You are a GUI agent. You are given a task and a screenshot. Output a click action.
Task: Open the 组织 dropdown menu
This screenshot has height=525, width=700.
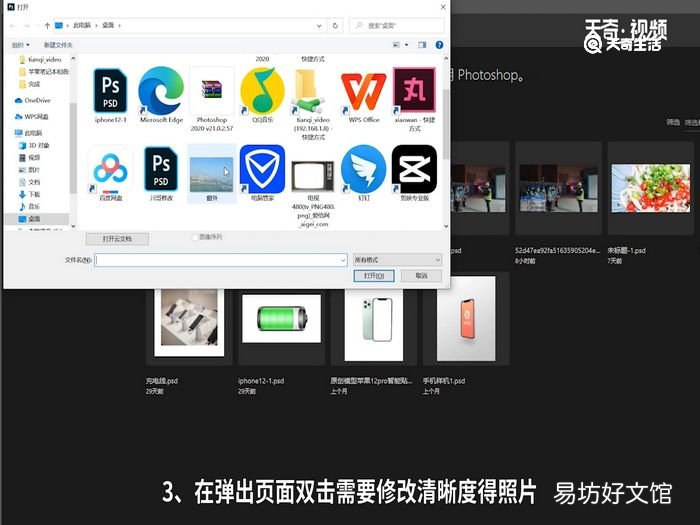(20, 45)
